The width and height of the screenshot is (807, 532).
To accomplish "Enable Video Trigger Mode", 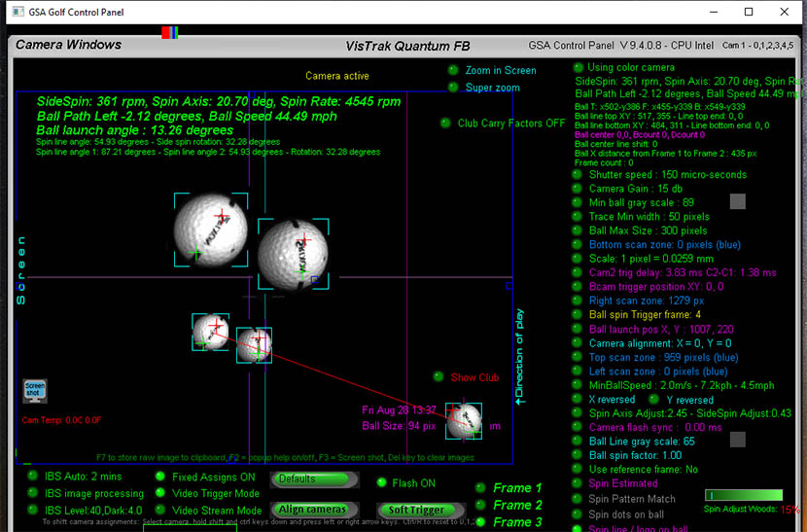I will [x=160, y=493].
